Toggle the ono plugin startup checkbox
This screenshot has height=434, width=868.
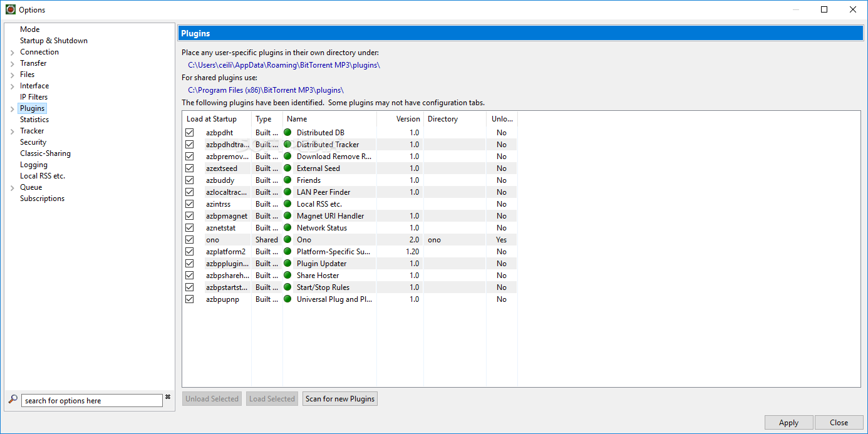click(x=190, y=240)
